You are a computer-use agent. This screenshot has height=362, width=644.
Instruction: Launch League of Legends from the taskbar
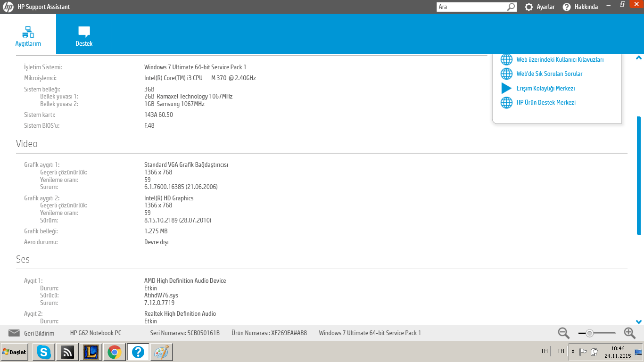[x=91, y=352]
